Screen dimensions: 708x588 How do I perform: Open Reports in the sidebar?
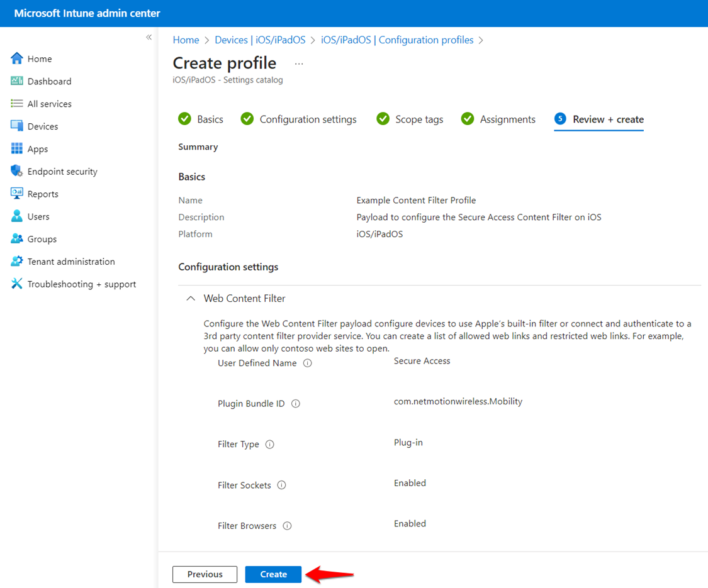coord(43,194)
